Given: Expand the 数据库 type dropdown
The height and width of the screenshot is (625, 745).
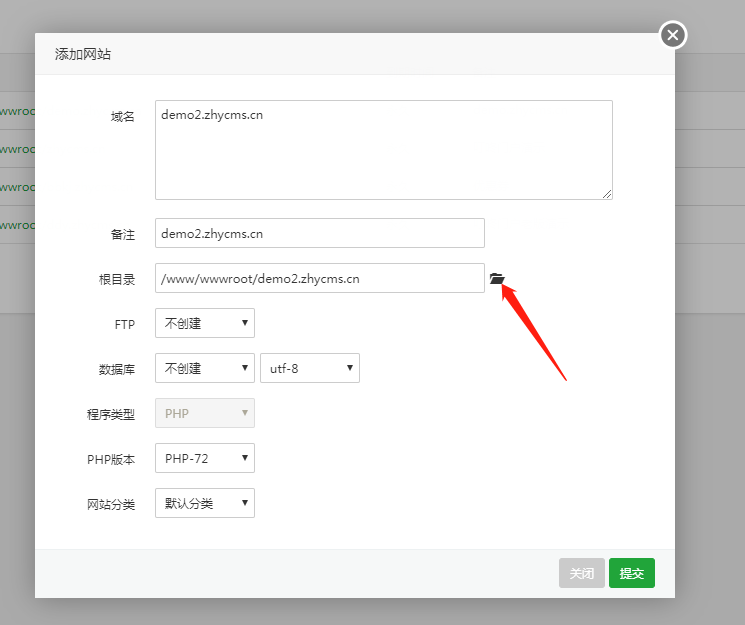Looking at the screenshot, I should click(x=205, y=368).
